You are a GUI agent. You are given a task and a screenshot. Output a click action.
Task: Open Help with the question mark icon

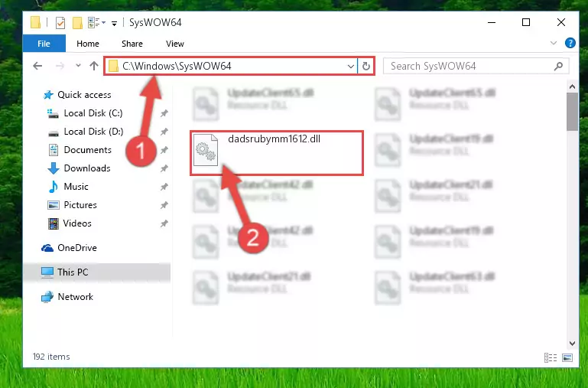570,43
